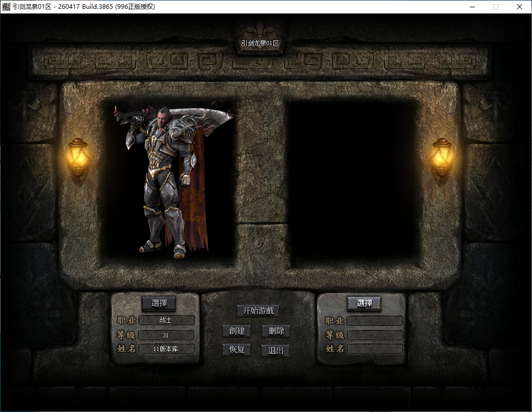This screenshot has height=412, width=532.
Task: Click the empty right 等级 field
Action: tap(374, 335)
